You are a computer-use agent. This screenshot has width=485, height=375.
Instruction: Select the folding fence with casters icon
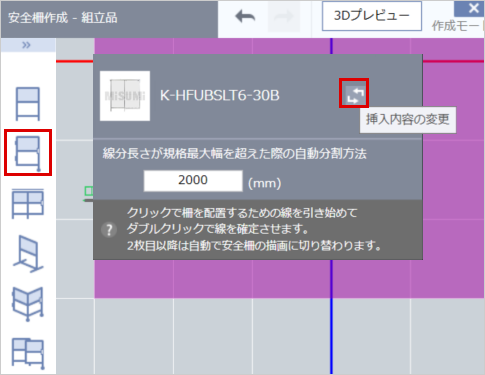(28, 304)
